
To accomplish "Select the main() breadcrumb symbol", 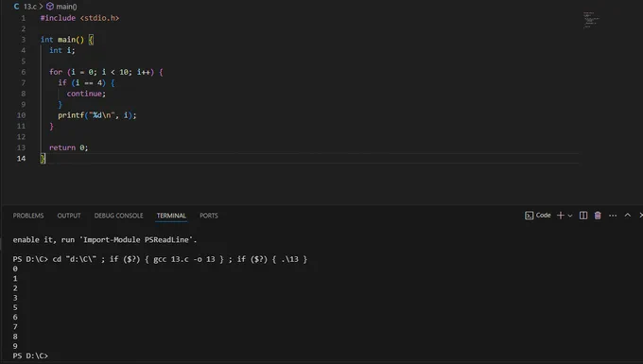I will pyautogui.click(x=66, y=7).
